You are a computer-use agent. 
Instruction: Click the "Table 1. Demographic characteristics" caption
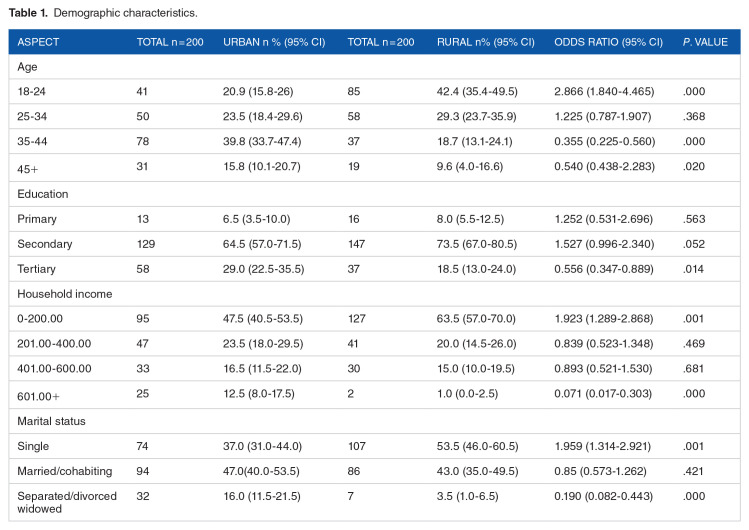(x=89, y=13)
